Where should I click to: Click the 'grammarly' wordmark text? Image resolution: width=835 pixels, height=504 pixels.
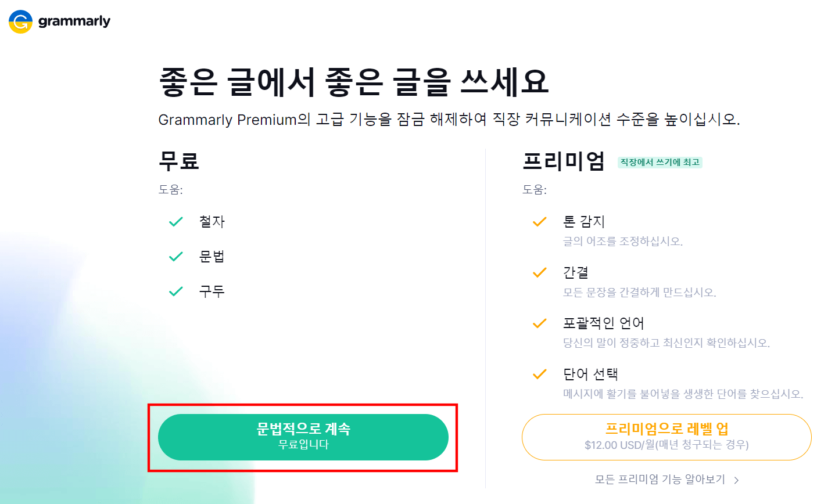point(74,21)
